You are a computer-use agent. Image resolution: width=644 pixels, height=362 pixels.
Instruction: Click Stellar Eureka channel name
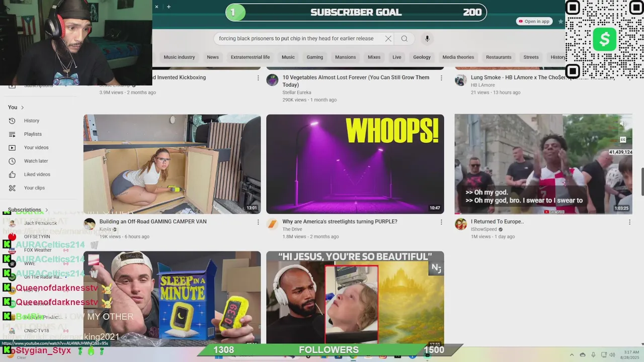[297, 93]
